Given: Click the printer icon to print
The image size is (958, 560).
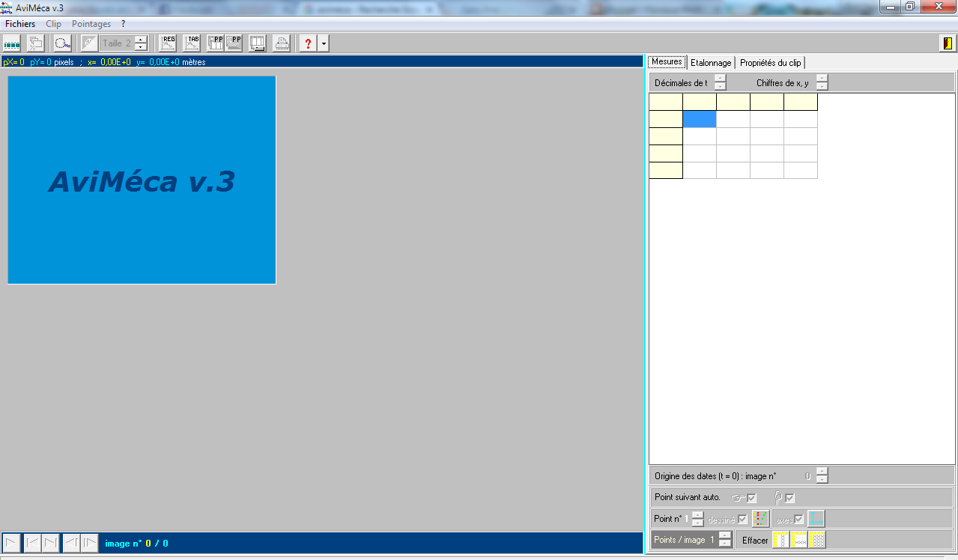Looking at the screenshot, I should pyautogui.click(x=282, y=43).
